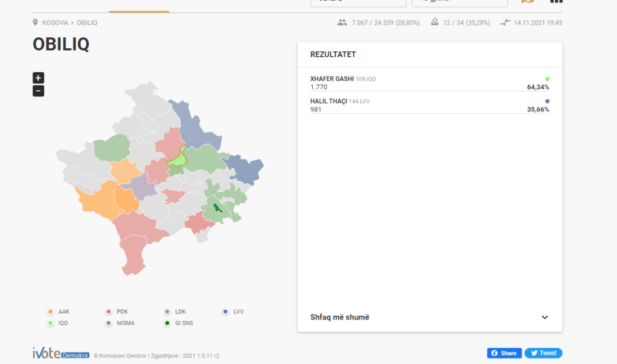This screenshot has height=364, width=617.
Task: Open the election round dropdown
Action: (459, 2)
